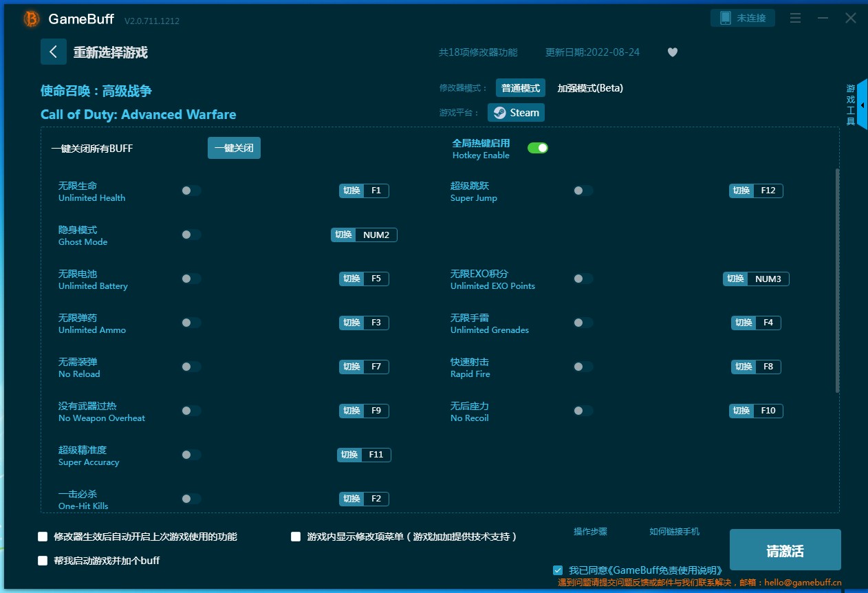Check the in-game cheat menu display checkbox
Screen dimensions: 868x593
coord(296,537)
